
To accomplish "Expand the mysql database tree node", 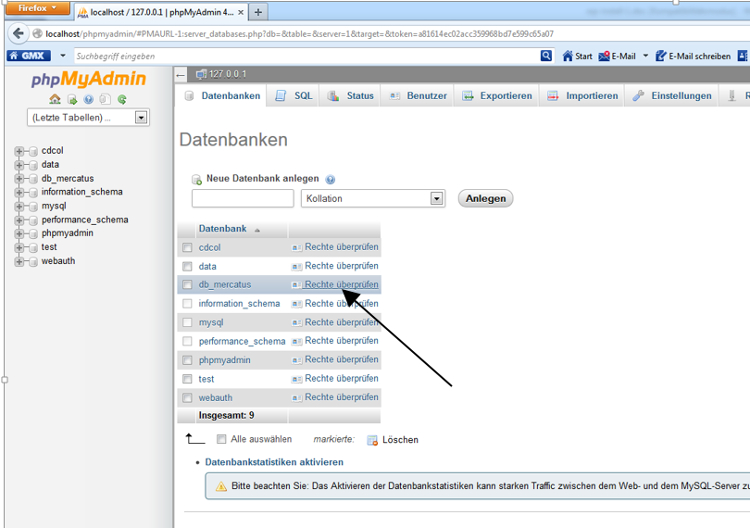I will 19,206.
